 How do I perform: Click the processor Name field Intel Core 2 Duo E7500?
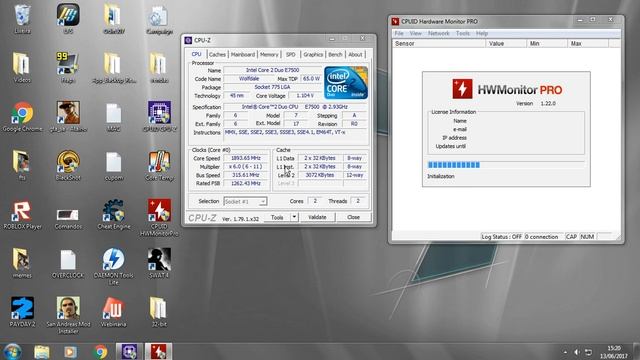click(x=273, y=70)
